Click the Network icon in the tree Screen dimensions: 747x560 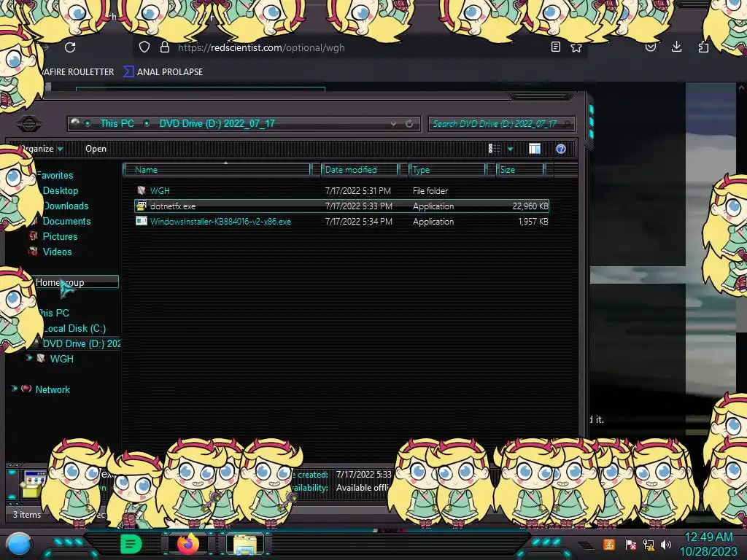[26, 389]
